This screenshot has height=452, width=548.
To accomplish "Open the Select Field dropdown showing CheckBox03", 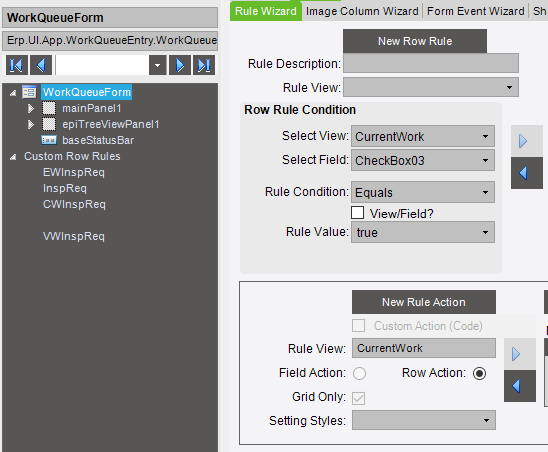I will (485, 160).
